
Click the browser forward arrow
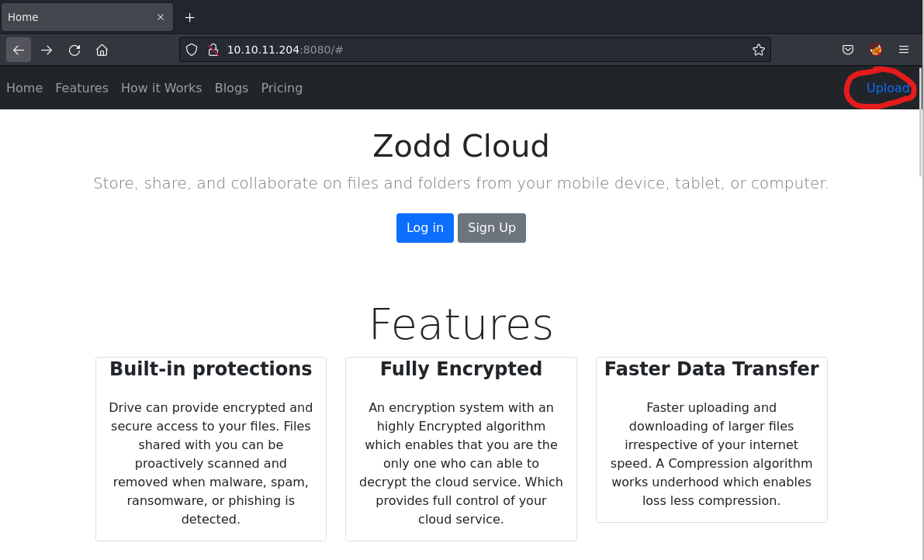point(47,50)
